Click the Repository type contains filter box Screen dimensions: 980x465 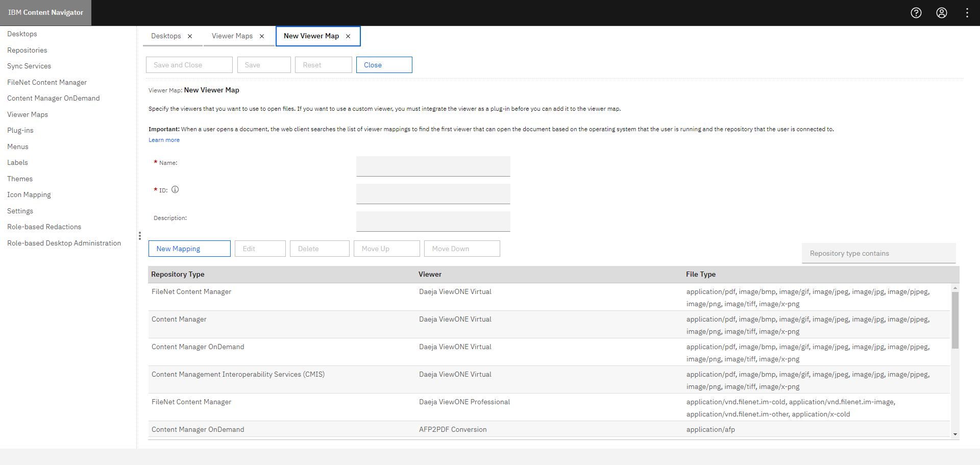pos(878,253)
